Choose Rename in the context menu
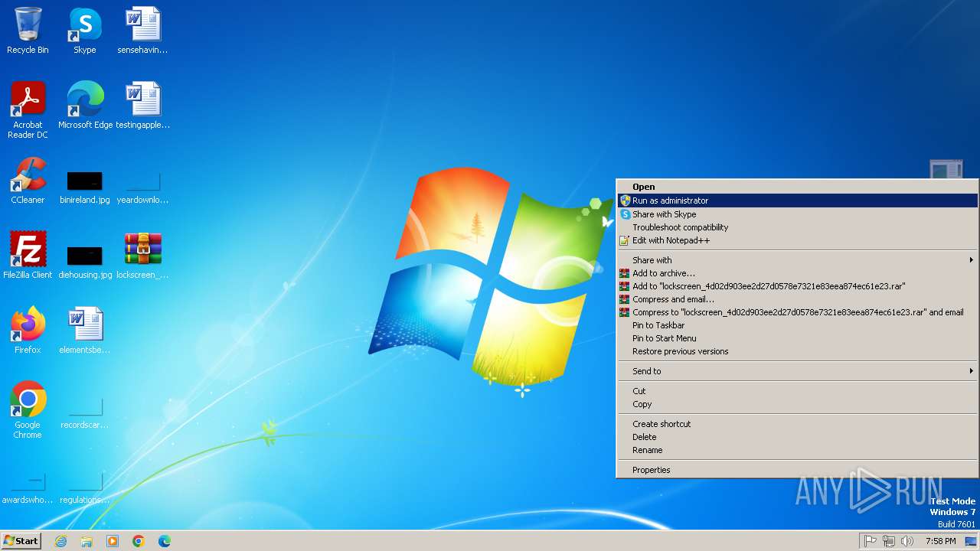 tap(798, 450)
